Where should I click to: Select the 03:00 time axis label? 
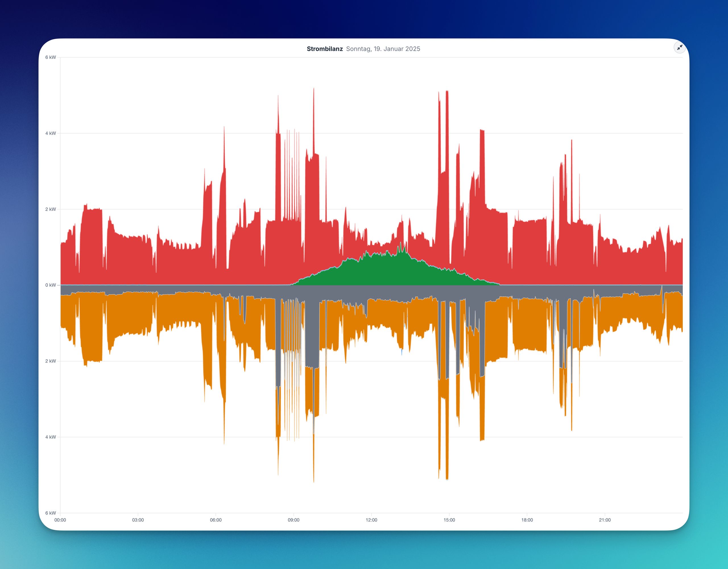(138, 520)
